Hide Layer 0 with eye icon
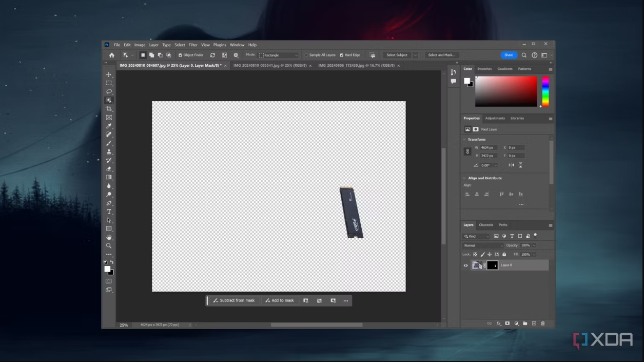Viewport: 644px width, 362px height. point(465,265)
